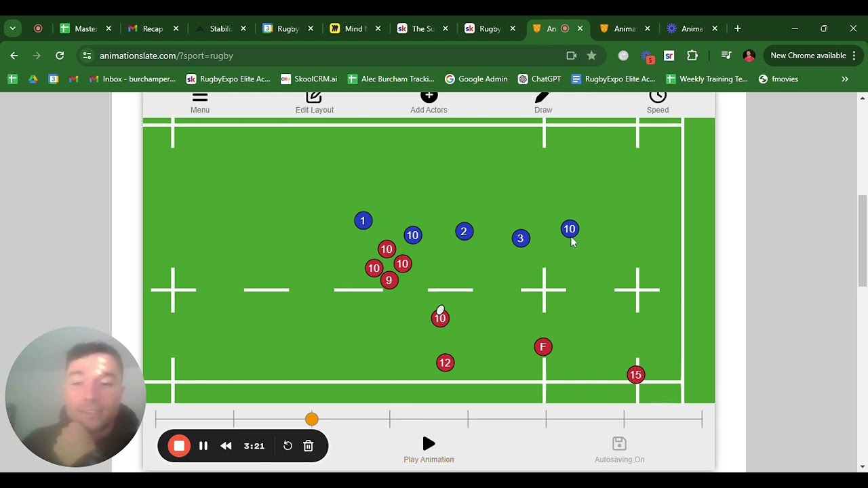Viewport: 868px width, 488px height.
Task: Open Edit Layout tool
Action: [x=314, y=102]
